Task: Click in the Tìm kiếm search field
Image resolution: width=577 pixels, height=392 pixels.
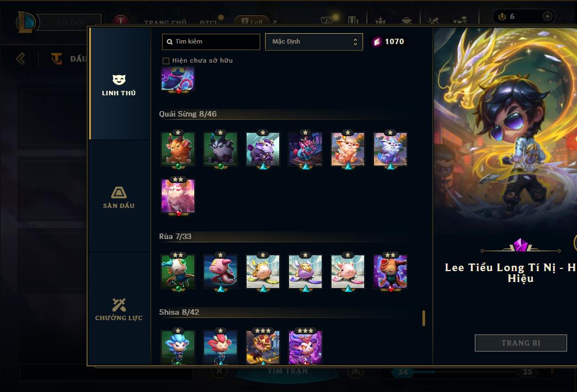Action: point(211,41)
